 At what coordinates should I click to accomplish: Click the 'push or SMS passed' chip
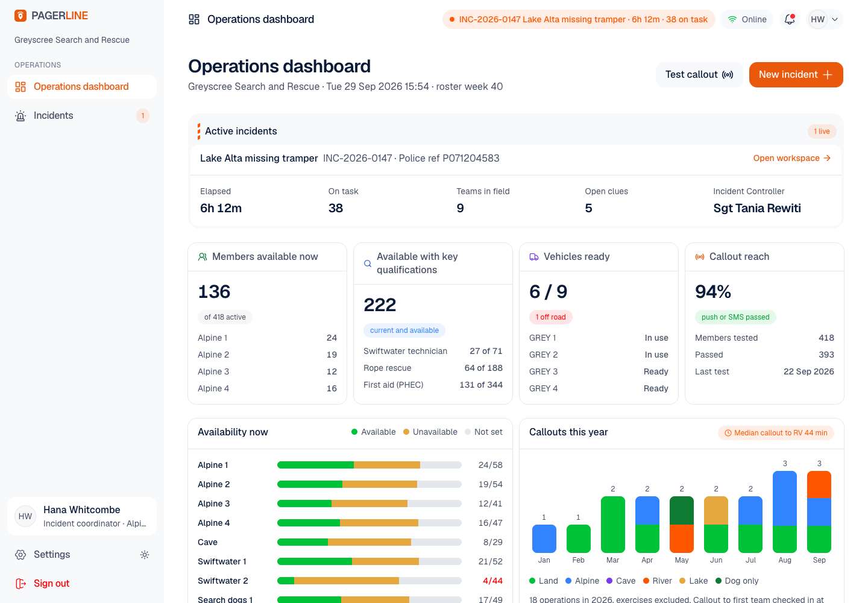[735, 317]
